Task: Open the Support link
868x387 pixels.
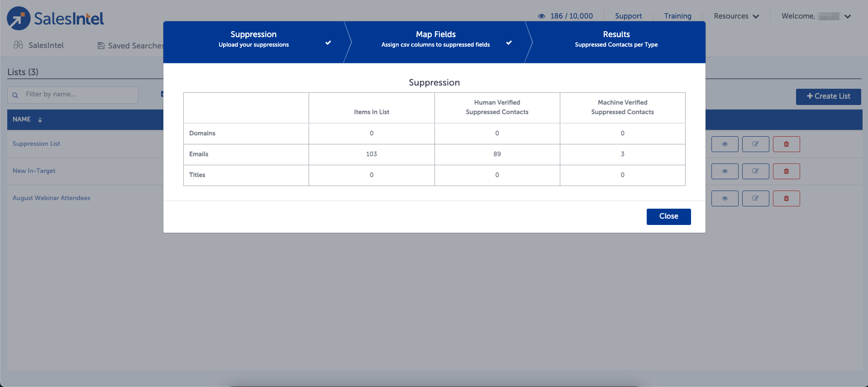Action: [x=628, y=16]
